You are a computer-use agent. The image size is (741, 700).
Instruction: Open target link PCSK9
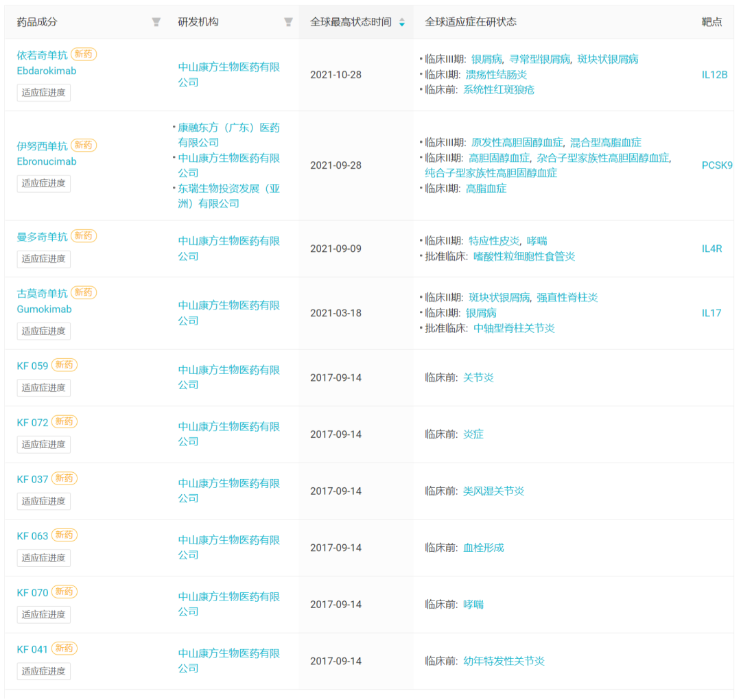pos(717,165)
